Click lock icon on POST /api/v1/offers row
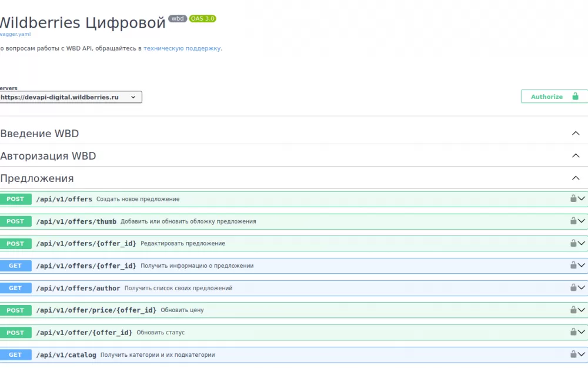Image resolution: width=588 pixels, height=368 pixels. pos(573,198)
